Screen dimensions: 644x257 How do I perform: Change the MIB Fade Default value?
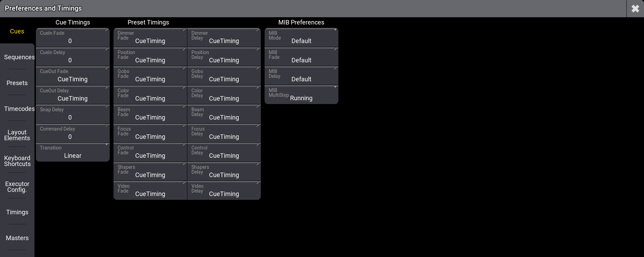tap(301, 57)
